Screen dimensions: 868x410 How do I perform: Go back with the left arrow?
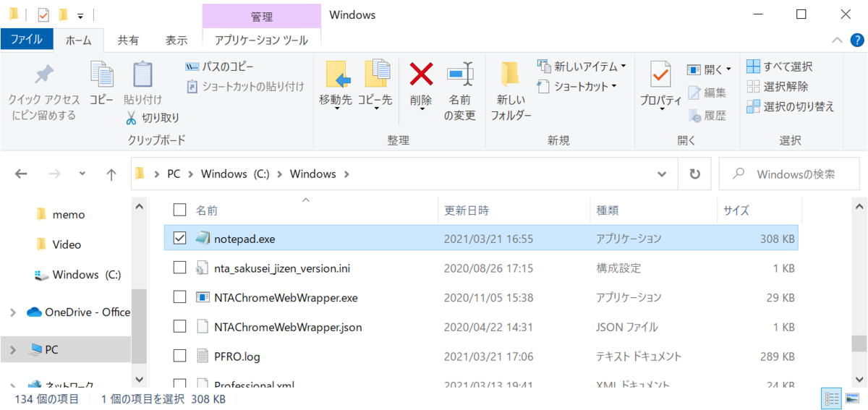pyautogui.click(x=21, y=174)
